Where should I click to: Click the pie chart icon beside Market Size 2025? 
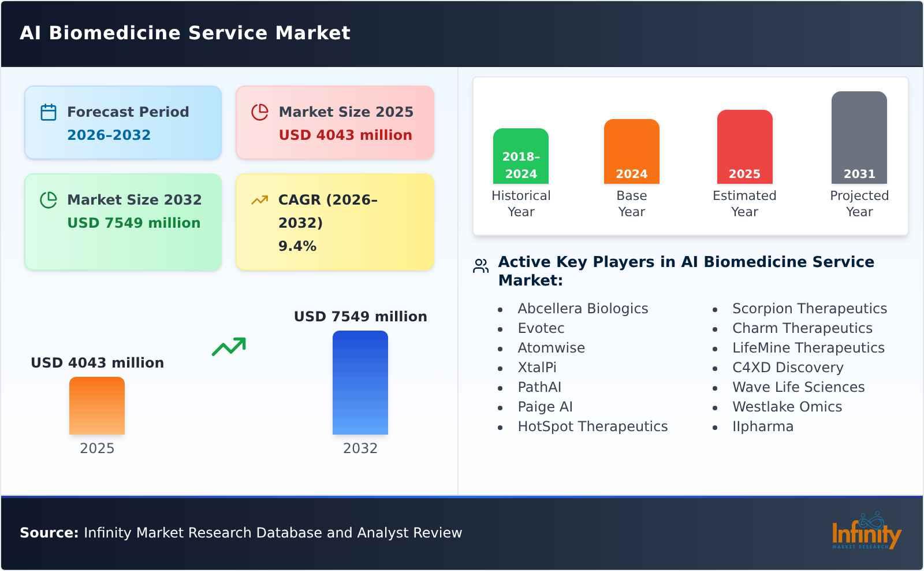point(260,112)
